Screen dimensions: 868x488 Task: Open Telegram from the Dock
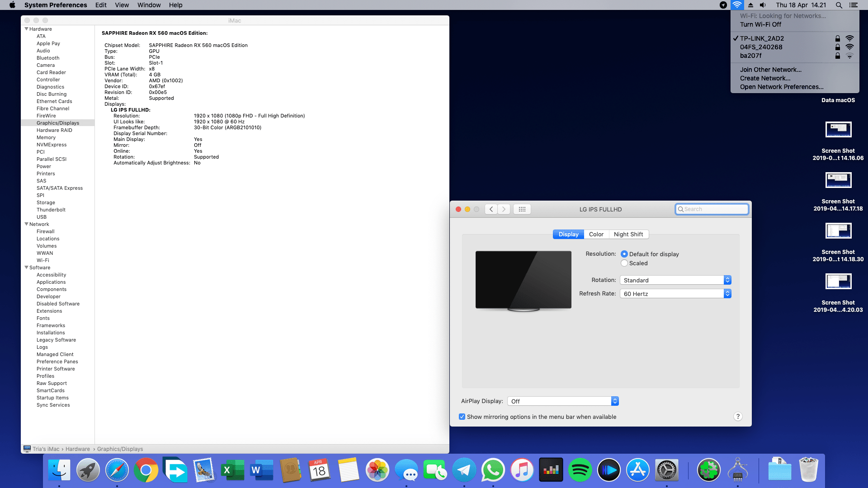464,470
